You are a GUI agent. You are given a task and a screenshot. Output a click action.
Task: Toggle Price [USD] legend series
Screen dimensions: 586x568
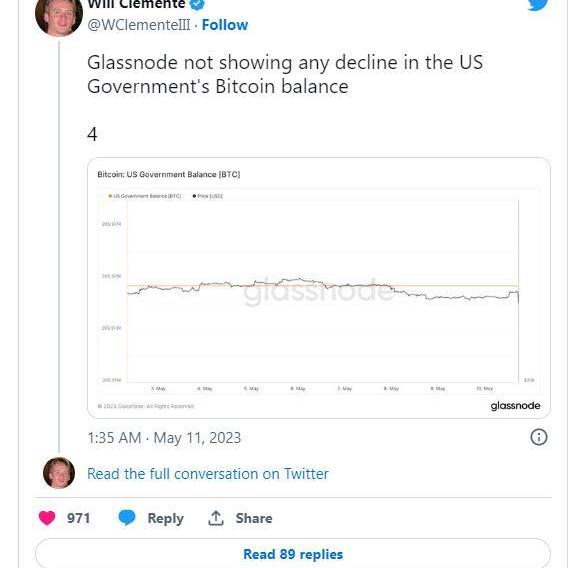(208, 196)
